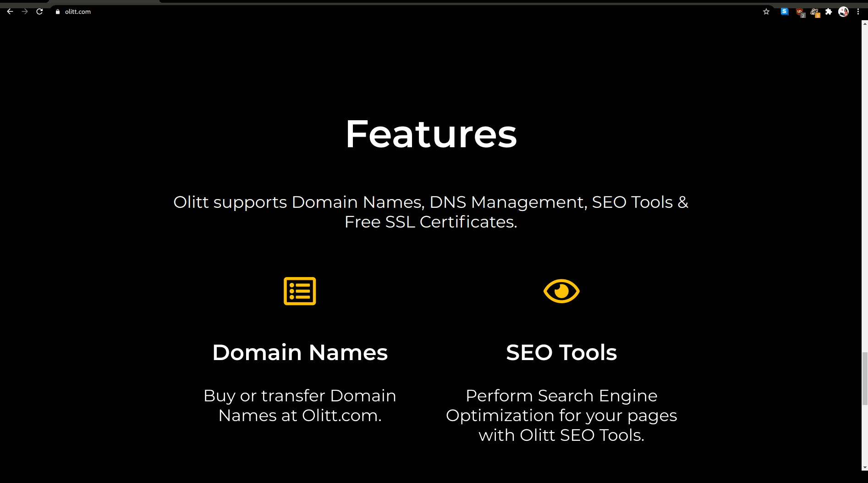Viewport: 868px width, 483px height.
Task: Bookmark this page with the star icon
Action: pos(766,11)
